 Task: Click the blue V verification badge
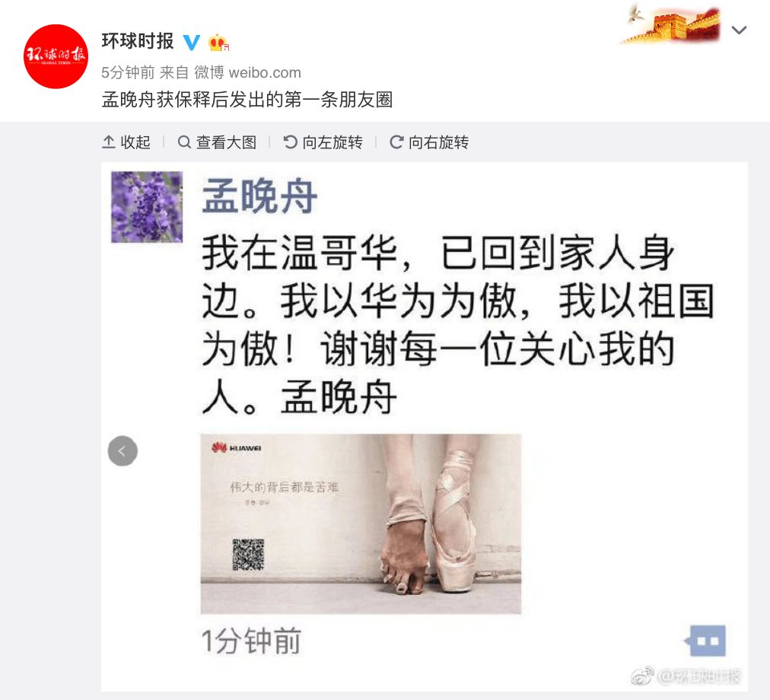click(192, 43)
